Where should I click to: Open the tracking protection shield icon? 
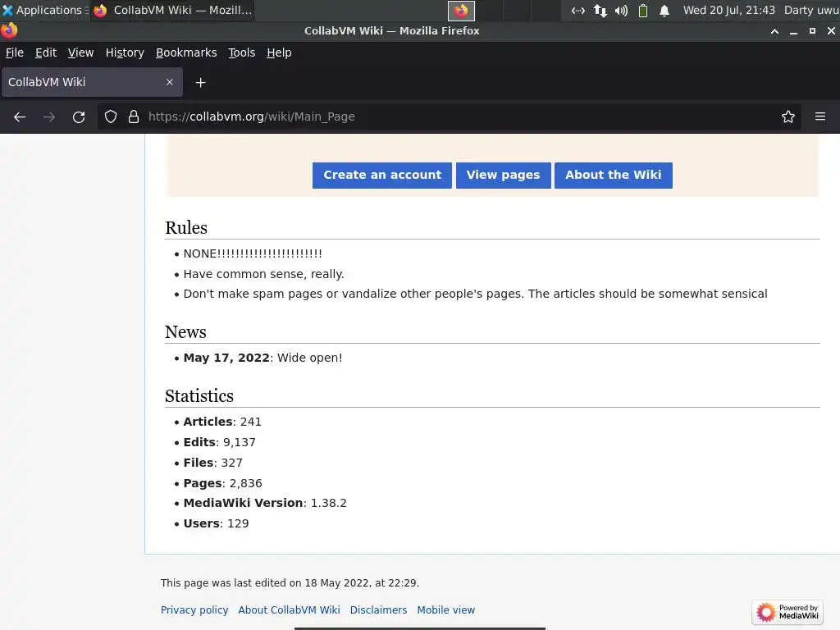coord(111,116)
